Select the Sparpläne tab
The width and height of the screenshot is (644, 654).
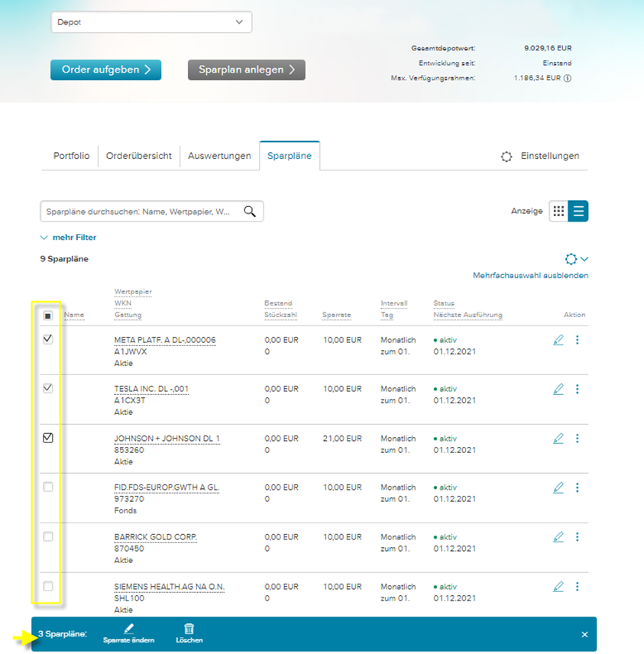point(290,156)
